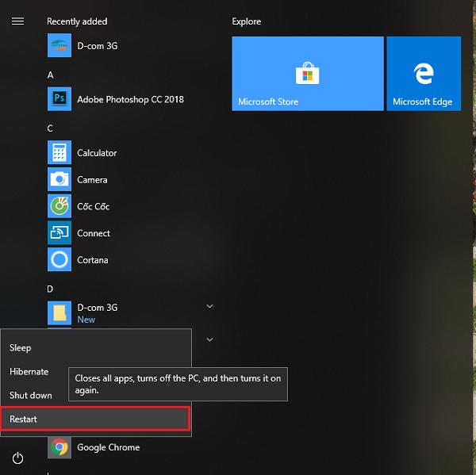The image size is (476, 475).
Task: Launch the Cốc Cốc browser
Action: [x=93, y=207]
